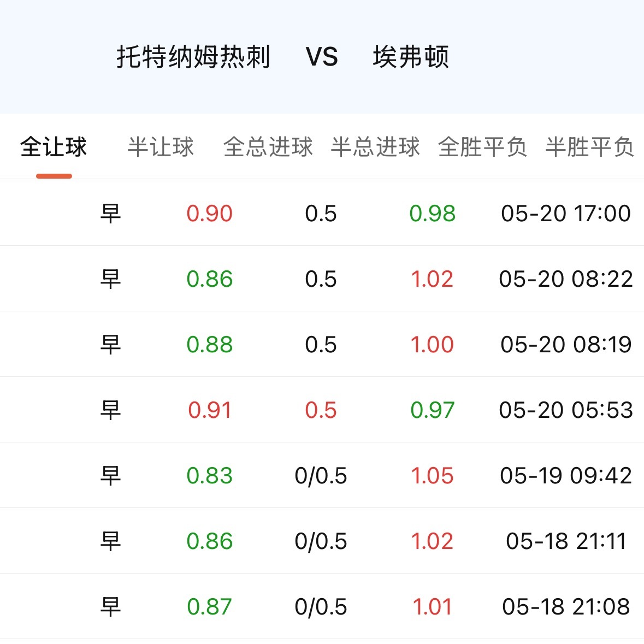Click the 0.91 odds value
This screenshot has height=644, width=644.
click(x=209, y=410)
